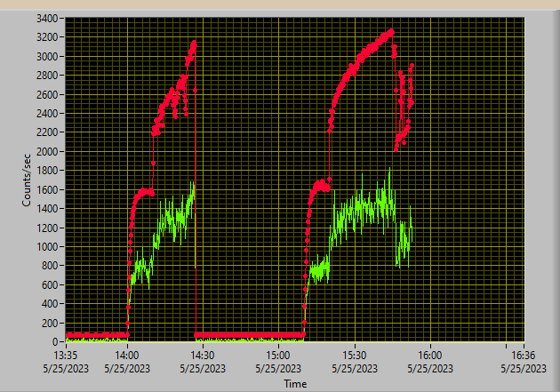Select the 2800 Y-axis value

(47, 76)
